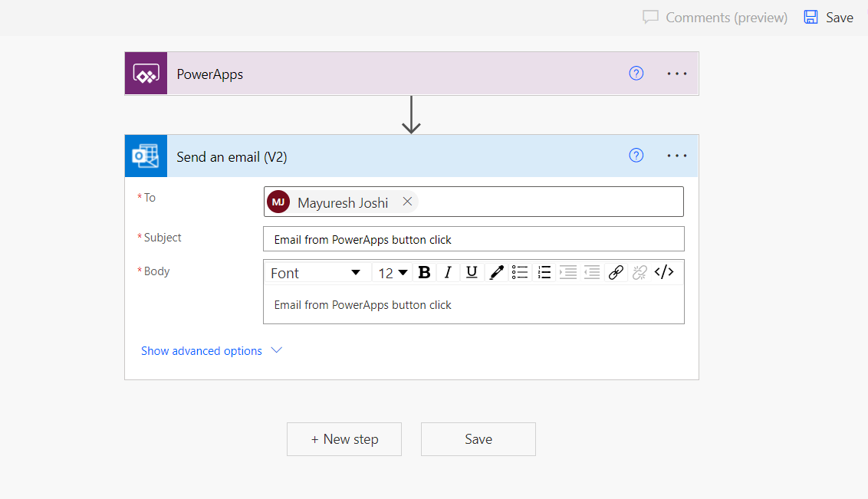The height and width of the screenshot is (499, 868).
Task: Open the text highlight color tool
Action: (495, 272)
